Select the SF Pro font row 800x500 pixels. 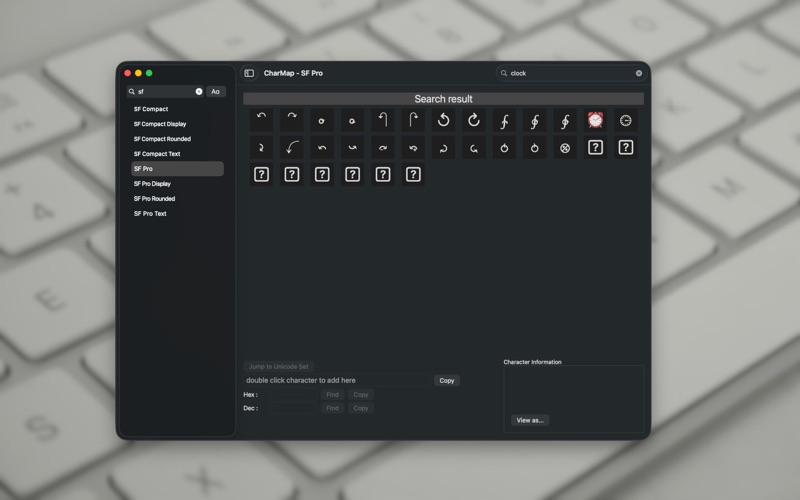[177, 168]
